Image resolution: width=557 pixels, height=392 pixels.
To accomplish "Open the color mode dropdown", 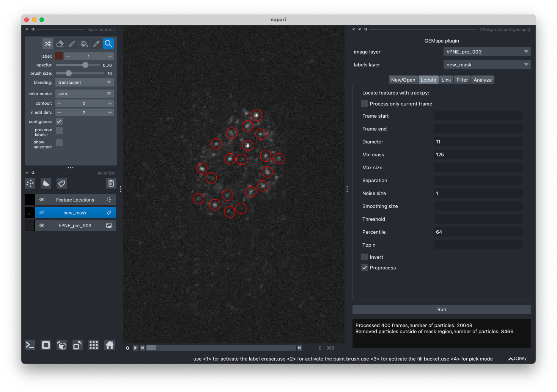I will [84, 94].
